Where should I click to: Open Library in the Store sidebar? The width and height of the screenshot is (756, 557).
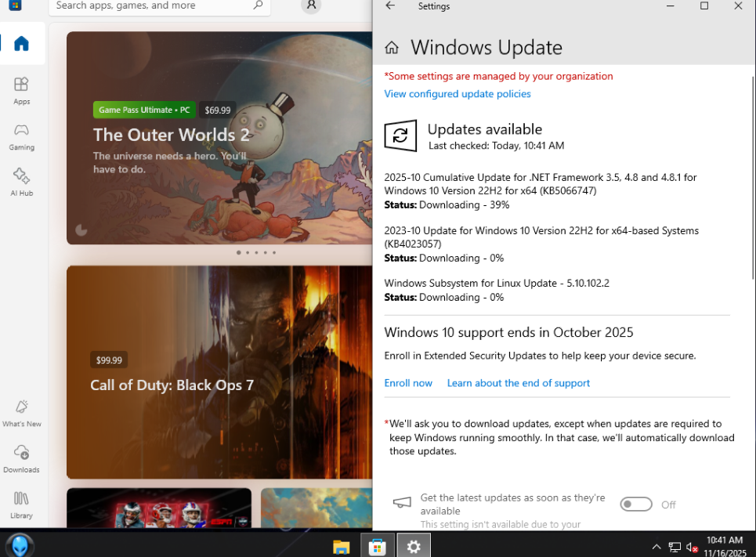point(22,505)
